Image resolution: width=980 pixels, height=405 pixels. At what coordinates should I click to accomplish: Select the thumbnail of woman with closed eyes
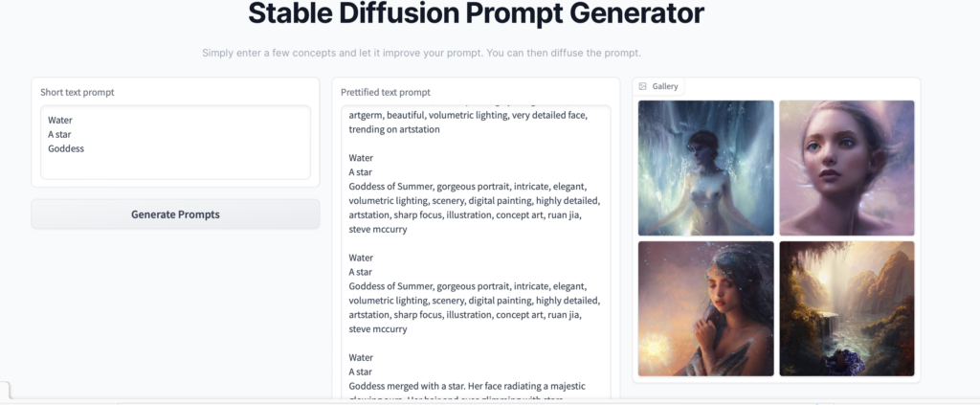[x=705, y=307]
